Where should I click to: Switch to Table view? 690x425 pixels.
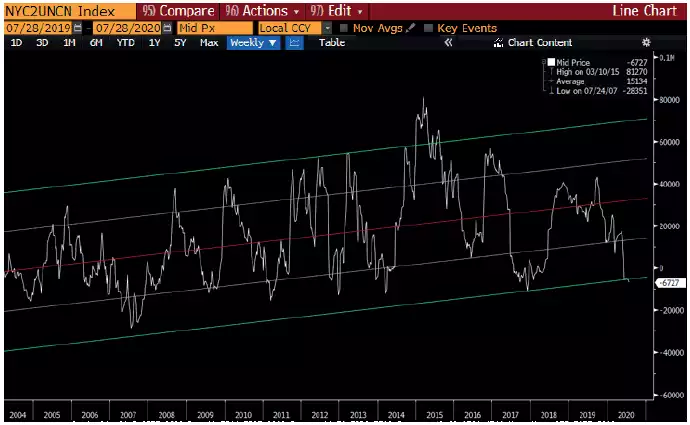point(332,43)
